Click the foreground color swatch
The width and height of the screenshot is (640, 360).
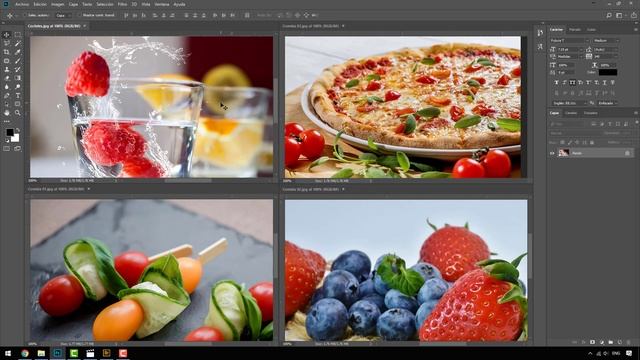pyautogui.click(x=10, y=132)
